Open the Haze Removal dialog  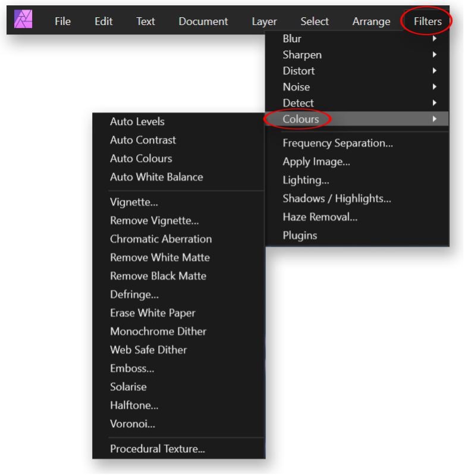321,217
